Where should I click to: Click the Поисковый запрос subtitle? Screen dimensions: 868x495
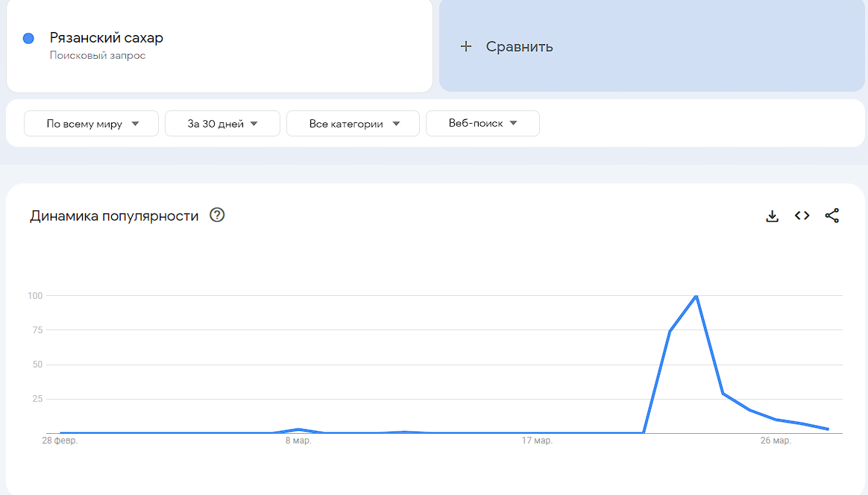pyautogui.click(x=98, y=56)
